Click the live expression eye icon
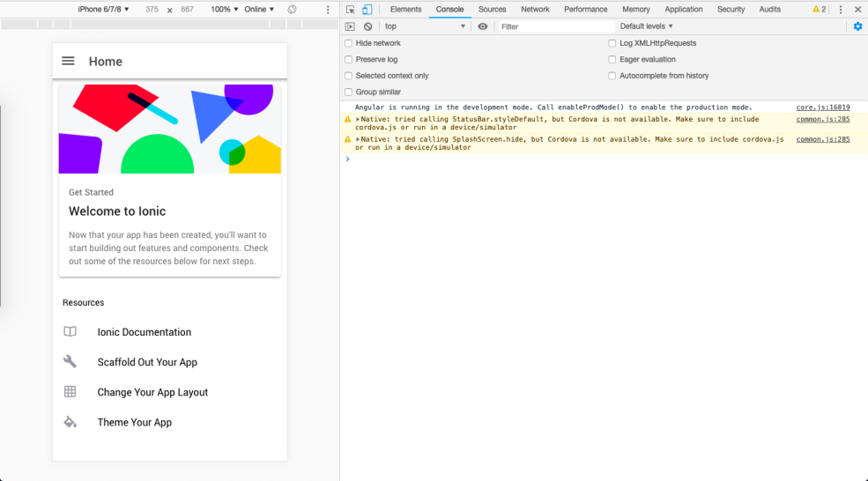868x481 pixels. [x=483, y=26]
